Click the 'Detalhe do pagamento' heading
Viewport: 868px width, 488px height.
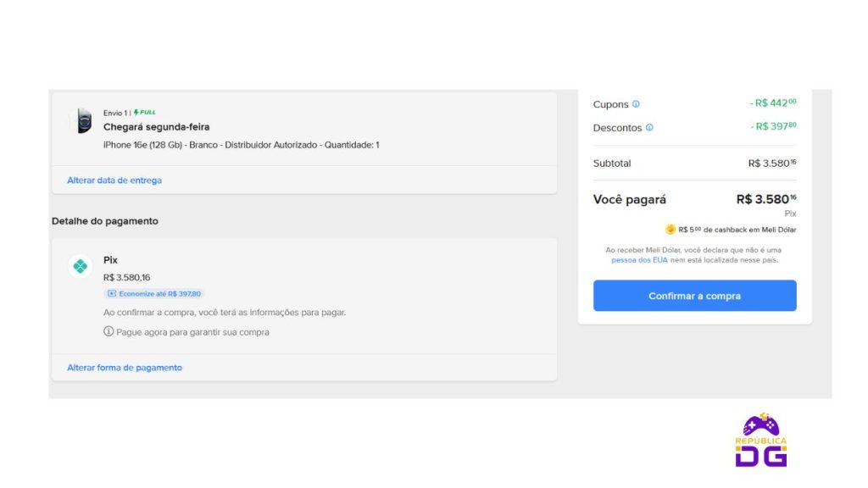(x=104, y=221)
